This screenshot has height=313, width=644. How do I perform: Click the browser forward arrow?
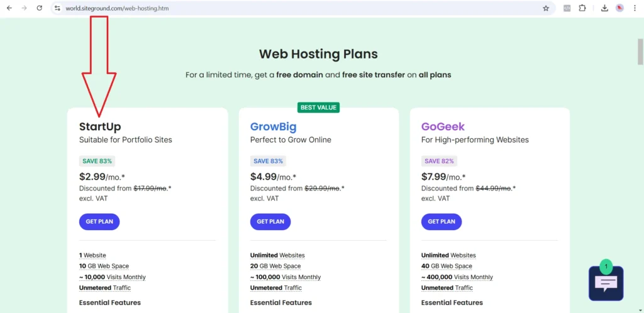tap(25, 8)
